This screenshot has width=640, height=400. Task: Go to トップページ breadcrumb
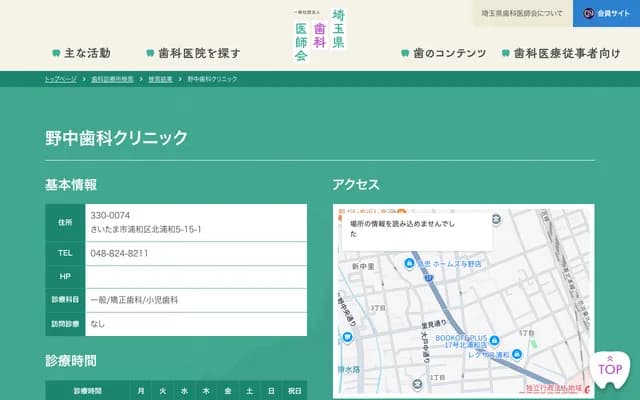pos(60,79)
